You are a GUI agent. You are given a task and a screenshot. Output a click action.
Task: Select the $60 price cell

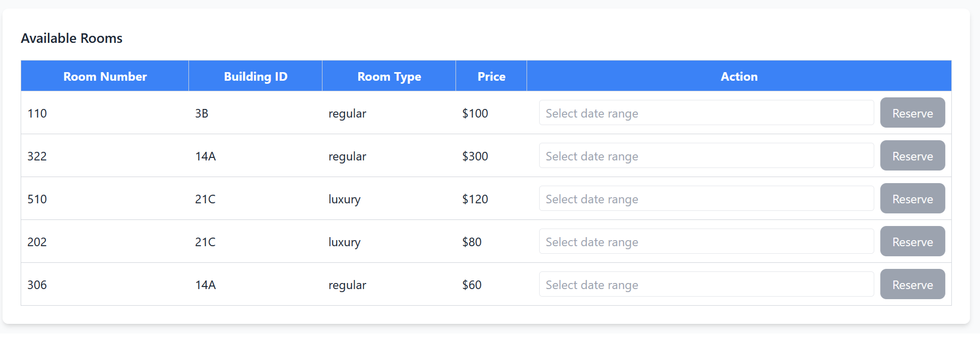[x=472, y=285]
